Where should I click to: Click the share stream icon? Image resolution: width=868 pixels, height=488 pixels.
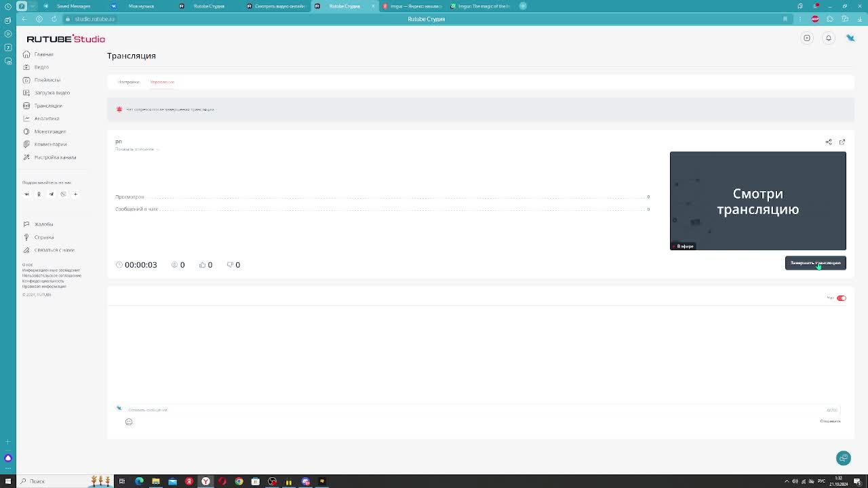[x=829, y=142]
